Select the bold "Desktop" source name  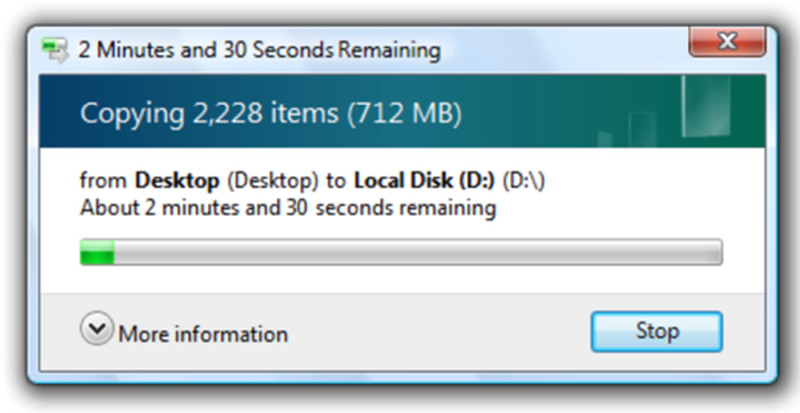coord(177,181)
